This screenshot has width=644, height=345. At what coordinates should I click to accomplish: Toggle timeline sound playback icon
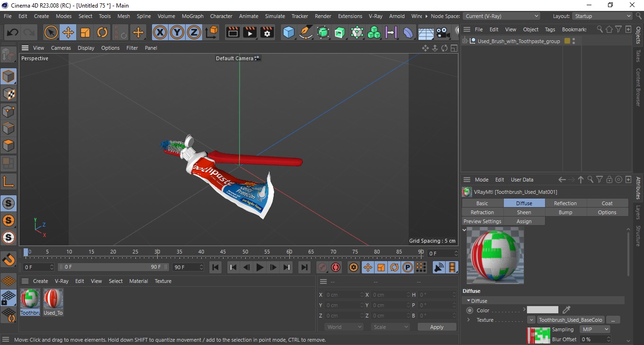pyautogui.click(x=439, y=267)
